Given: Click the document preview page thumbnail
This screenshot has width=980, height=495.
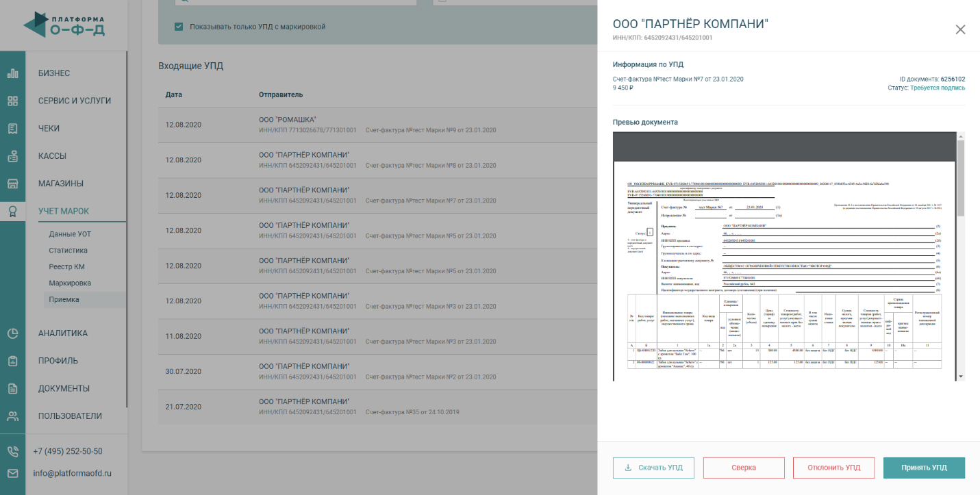Looking at the screenshot, I should point(785,270).
